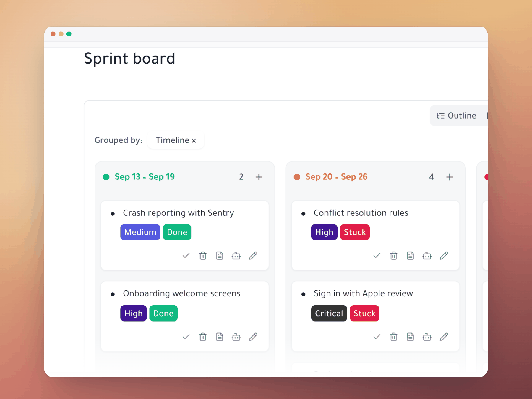Click the High priority tag on Onboarding card

point(134,313)
